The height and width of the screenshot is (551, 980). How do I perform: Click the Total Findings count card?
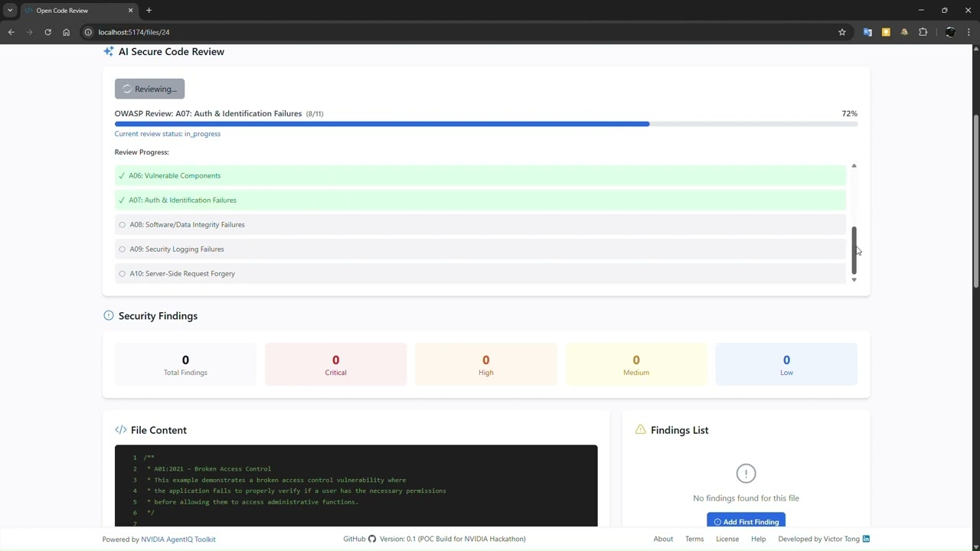tap(185, 364)
